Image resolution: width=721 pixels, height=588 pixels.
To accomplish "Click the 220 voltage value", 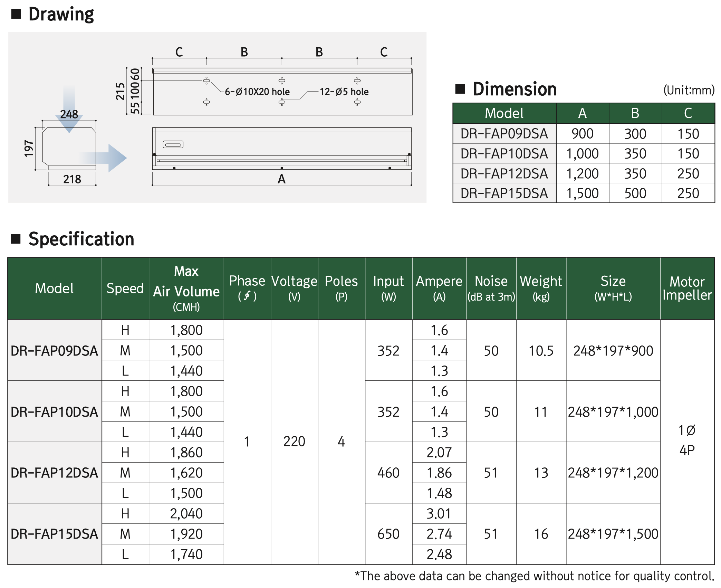I will click(x=294, y=441).
